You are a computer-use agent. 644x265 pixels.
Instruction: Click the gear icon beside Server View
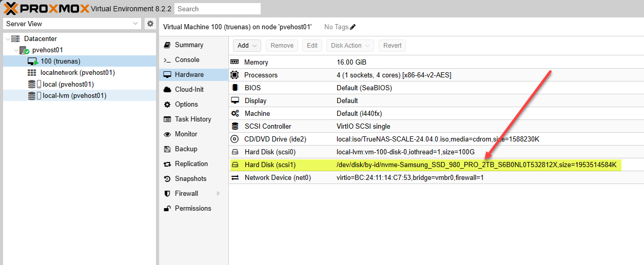click(x=150, y=24)
